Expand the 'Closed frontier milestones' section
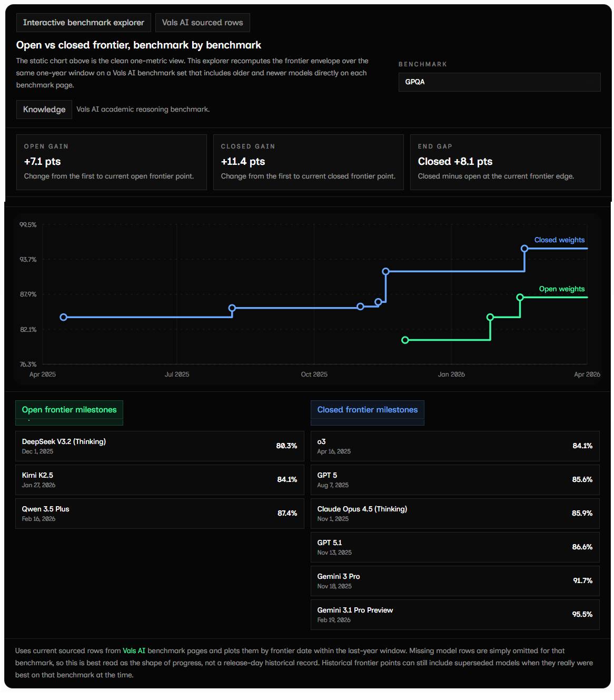614x700 pixels. tap(367, 409)
